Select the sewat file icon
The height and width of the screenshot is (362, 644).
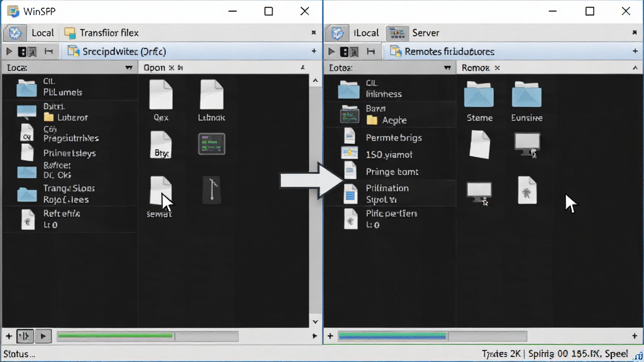(160, 191)
